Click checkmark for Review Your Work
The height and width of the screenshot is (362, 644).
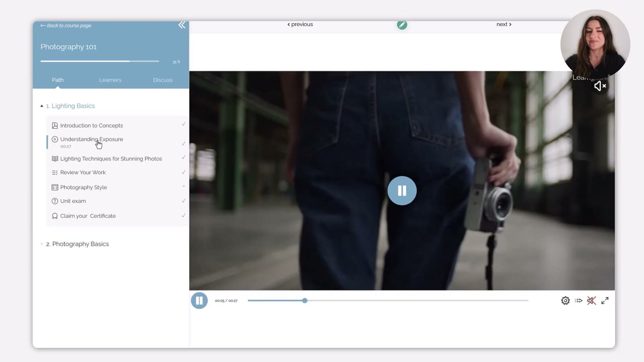tap(184, 172)
